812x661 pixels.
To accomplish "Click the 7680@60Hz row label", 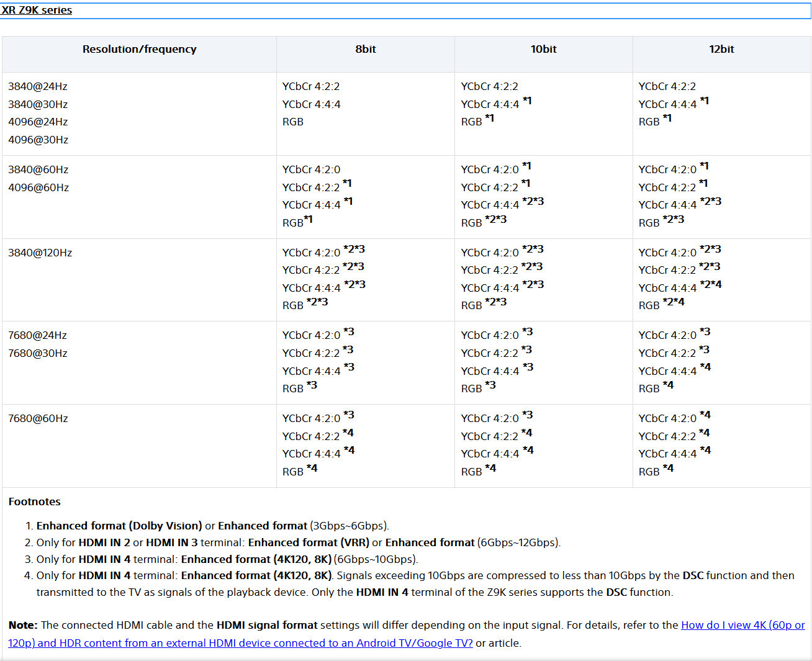I will (x=38, y=419).
